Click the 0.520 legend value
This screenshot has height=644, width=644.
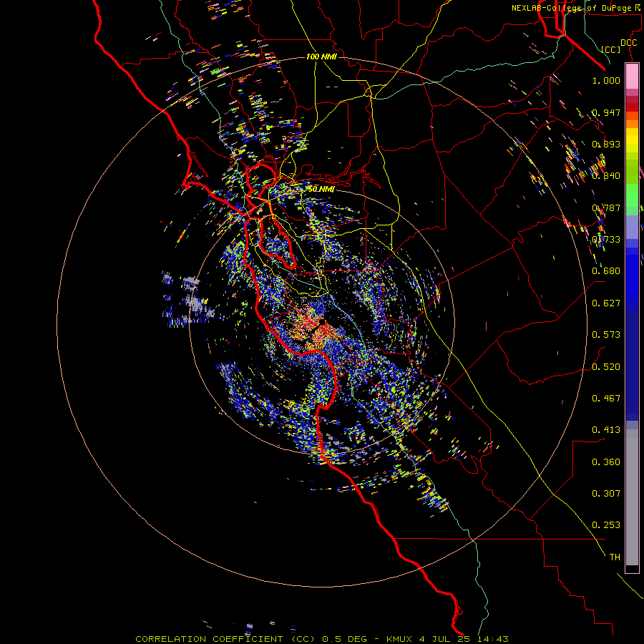606,367
